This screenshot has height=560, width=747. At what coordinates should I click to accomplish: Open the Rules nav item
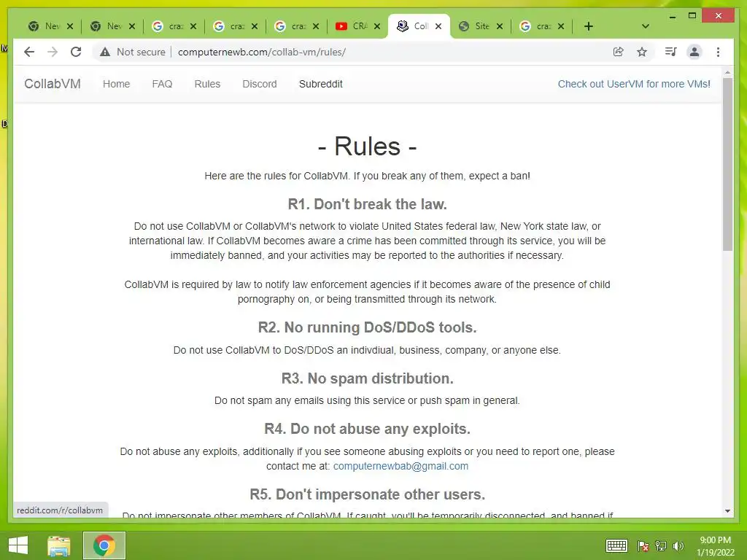pyautogui.click(x=207, y=84)
